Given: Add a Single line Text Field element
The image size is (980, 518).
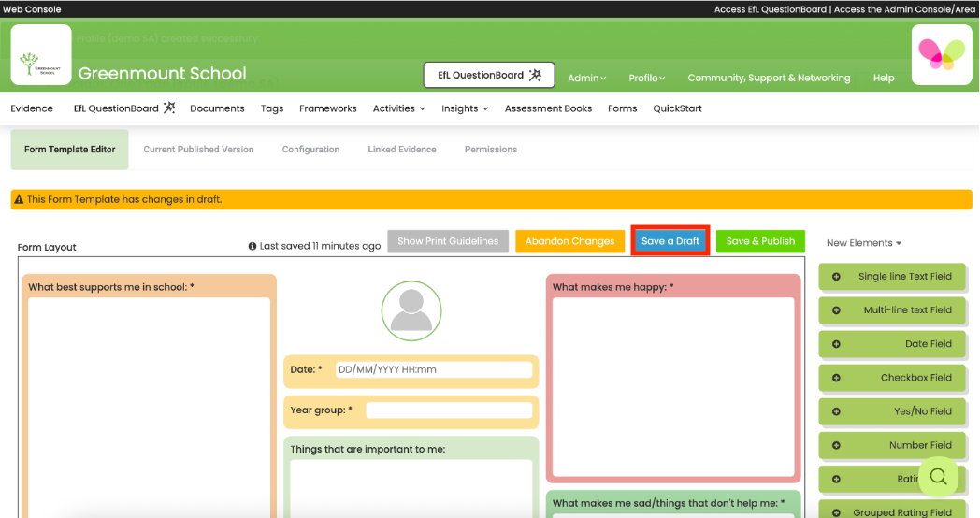Looking at the screenshot, I should tap(892, 276).
